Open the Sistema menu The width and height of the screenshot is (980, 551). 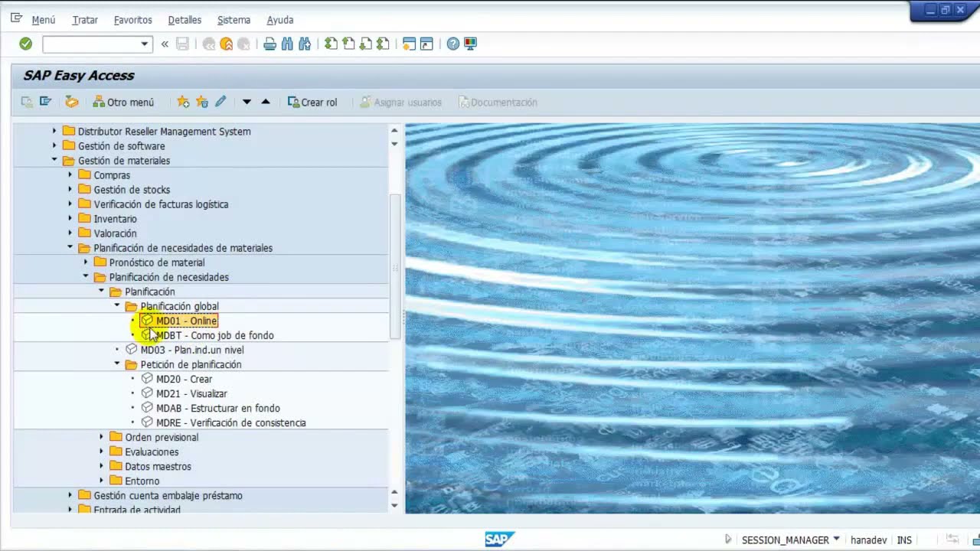tap(234, 20)
